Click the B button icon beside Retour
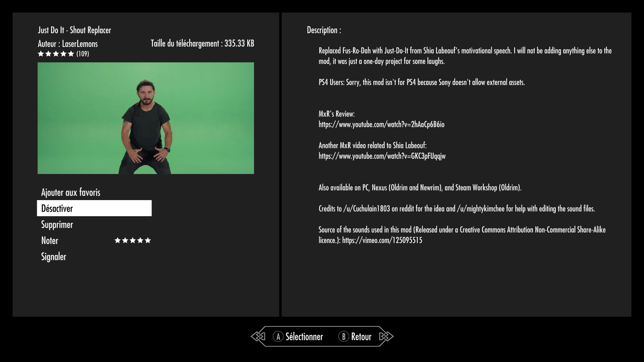 pyautogui.click(x=343, y=336)
